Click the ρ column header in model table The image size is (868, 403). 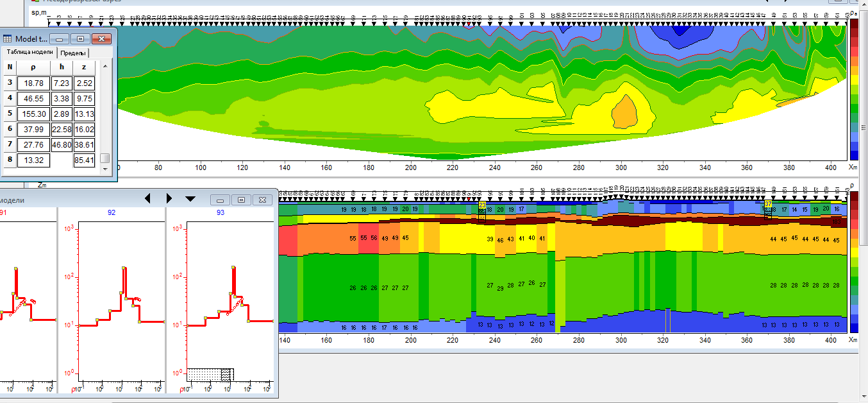coord(33,67)
